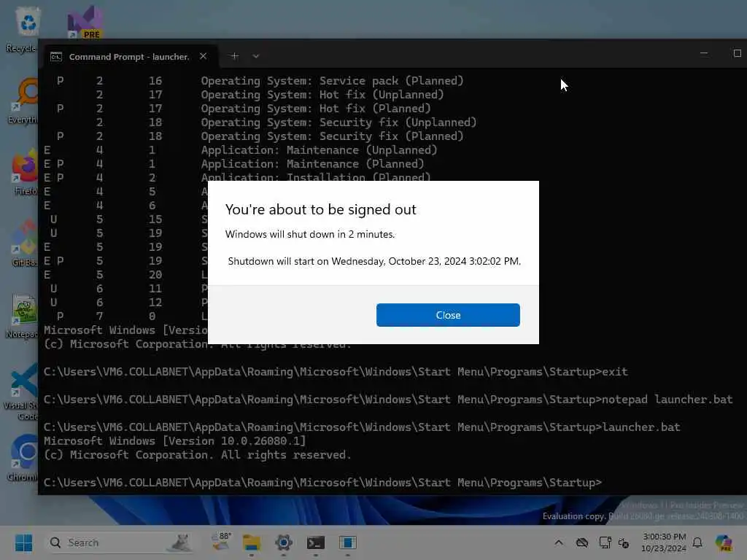Click the refresh-gear sync tray icon
This screenshot has width=747, height=560.
coord(624,542)
